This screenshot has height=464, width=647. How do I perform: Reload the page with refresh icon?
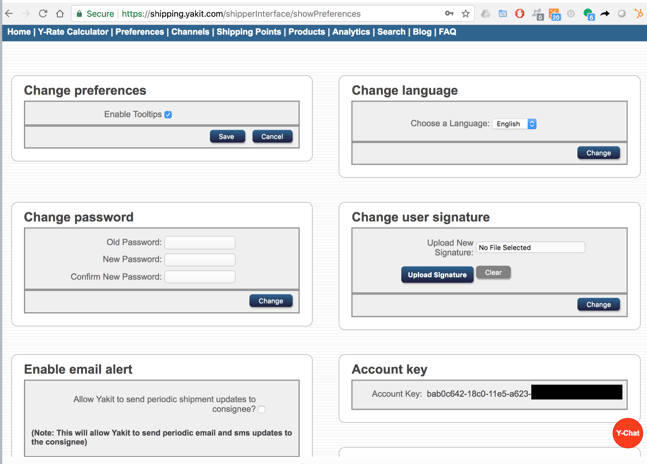pos(43,14)
